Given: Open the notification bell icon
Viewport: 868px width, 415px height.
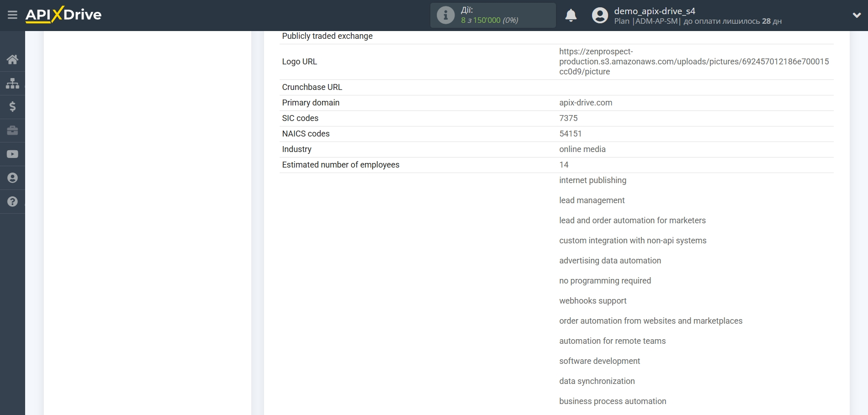Looking at the screenshot, I should pos(571,15).
